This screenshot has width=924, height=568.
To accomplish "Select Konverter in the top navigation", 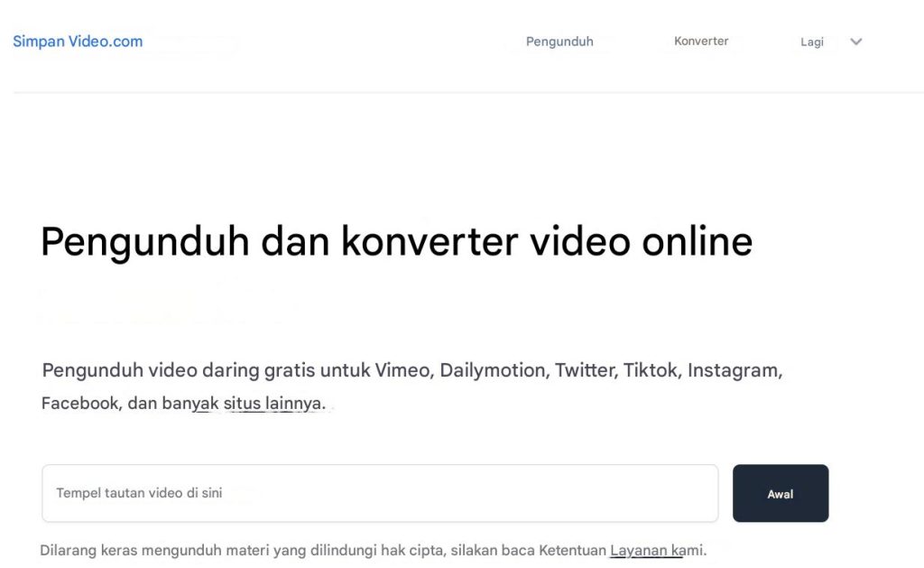I will 701,41.
